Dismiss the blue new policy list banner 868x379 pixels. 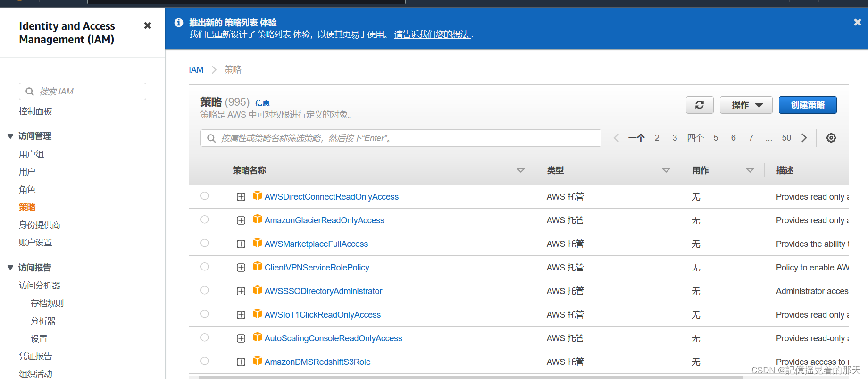point(858,22)
